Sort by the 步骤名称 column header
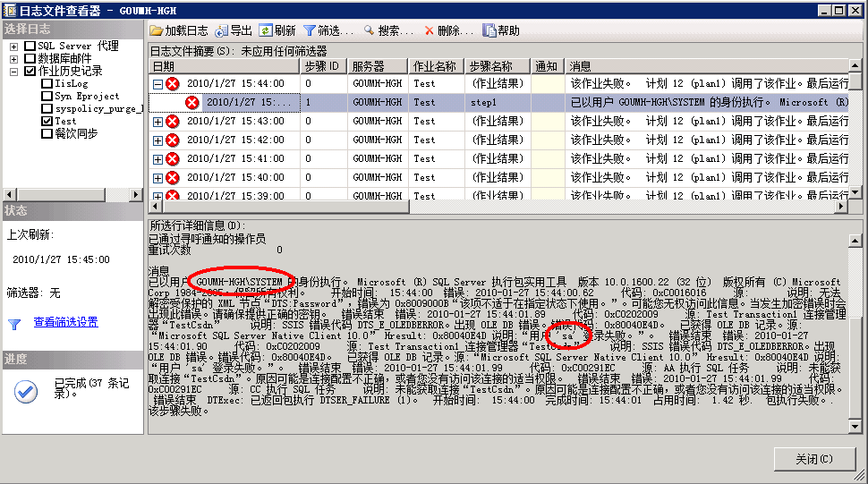Image resolution: width=868 pixels, height=484 pixels. click(498, 66)
